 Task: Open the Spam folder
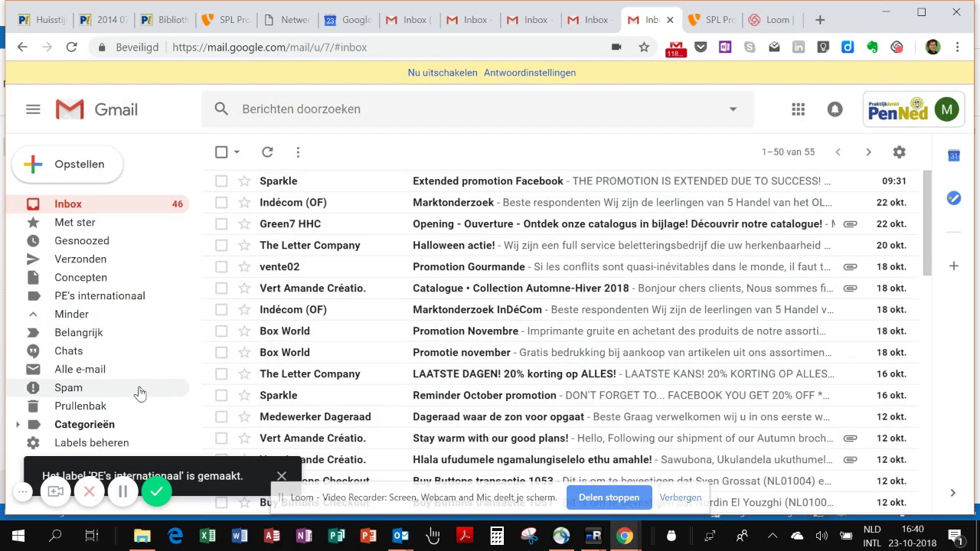[x=97, y=387]
